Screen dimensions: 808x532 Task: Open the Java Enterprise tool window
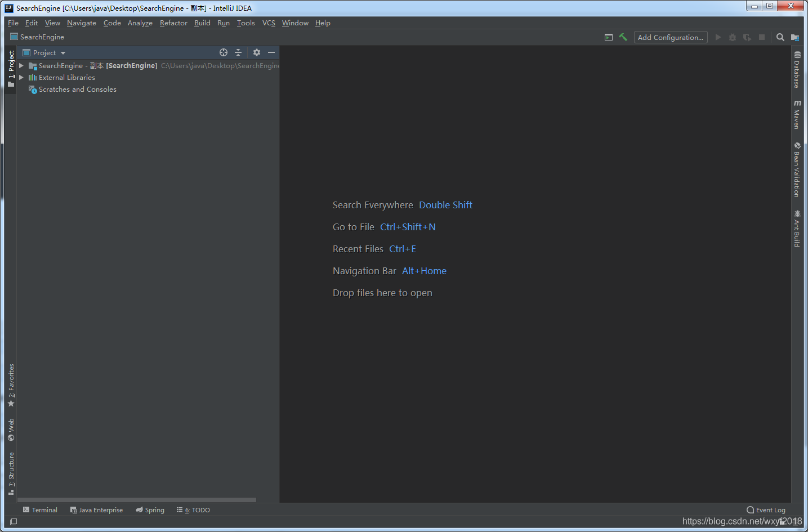(96, 510)
